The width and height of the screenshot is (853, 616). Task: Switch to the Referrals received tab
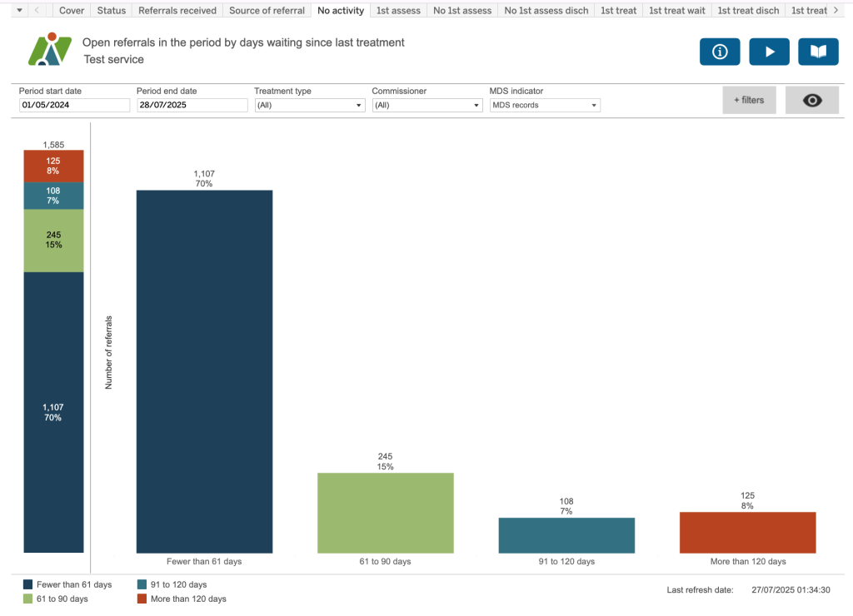click(177, 10)
